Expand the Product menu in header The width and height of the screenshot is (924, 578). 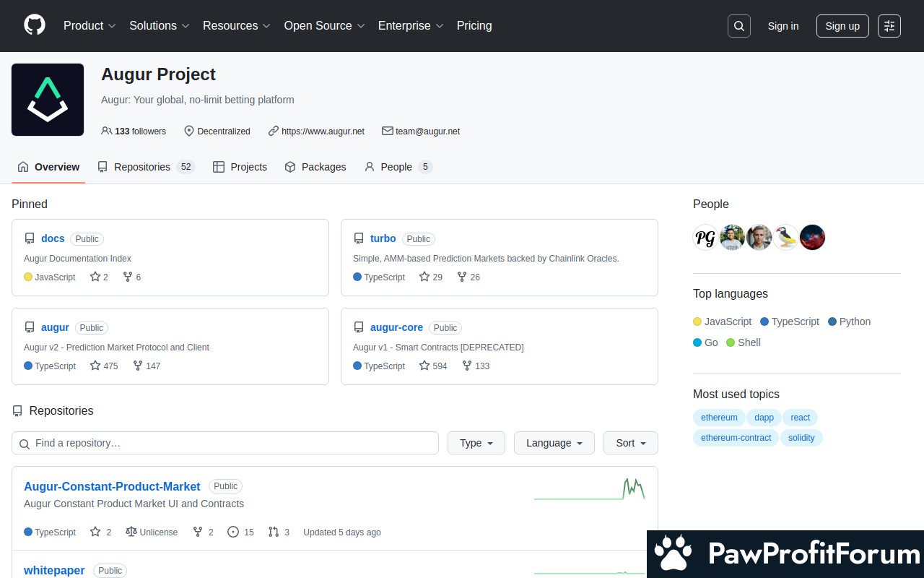click(90, 25)
